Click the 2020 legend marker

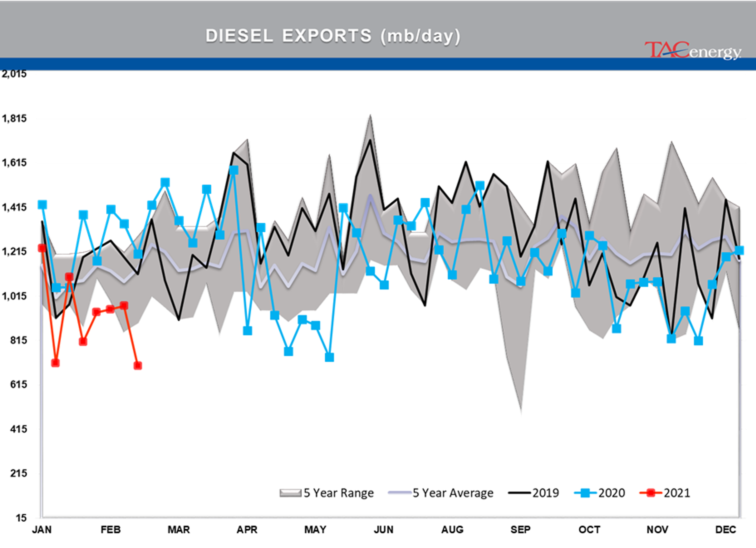click(x=585, y=493)
